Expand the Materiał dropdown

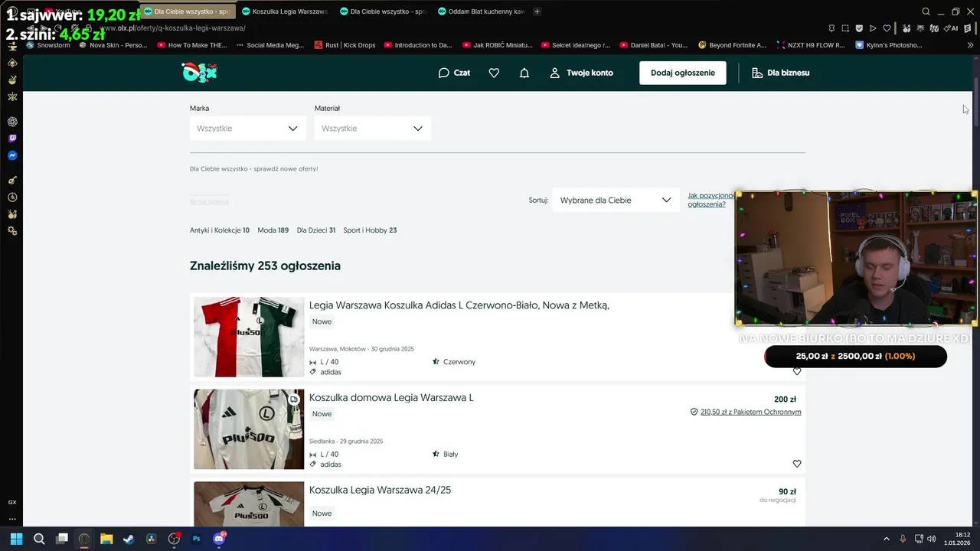point(373,128)
